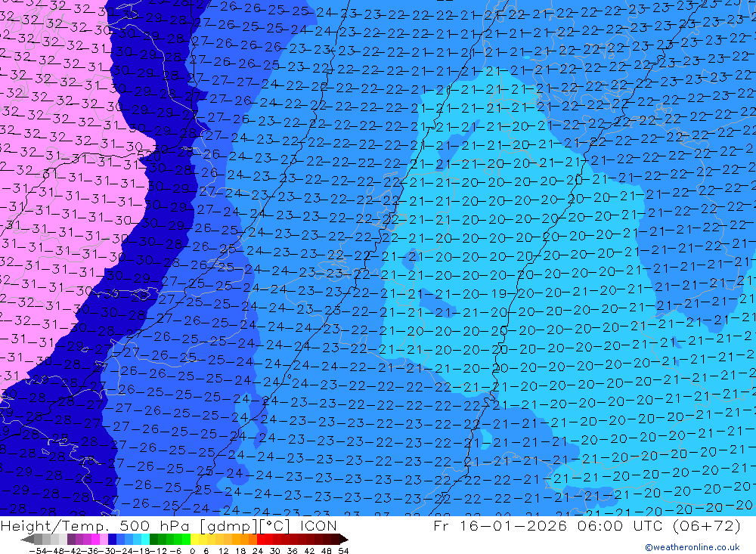This screenshot has width=756, height=554.
Task: Open the weatheronline.co.uk copyright link
Action: point(692,547)
